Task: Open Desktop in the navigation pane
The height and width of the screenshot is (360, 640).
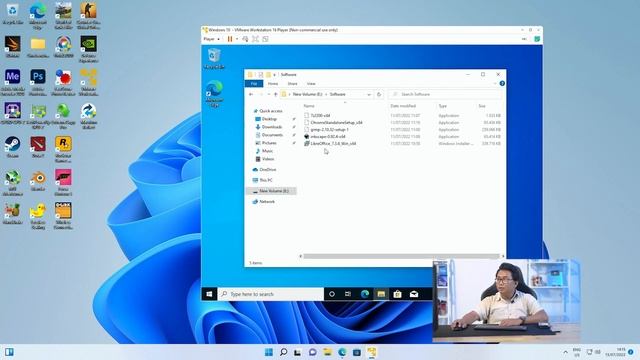Action: [269, 119]
